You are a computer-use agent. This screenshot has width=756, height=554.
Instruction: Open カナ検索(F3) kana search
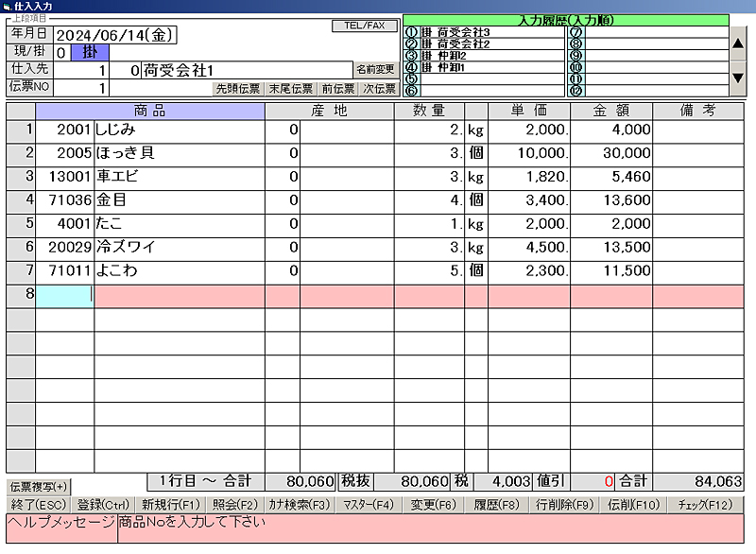point(299,505)
